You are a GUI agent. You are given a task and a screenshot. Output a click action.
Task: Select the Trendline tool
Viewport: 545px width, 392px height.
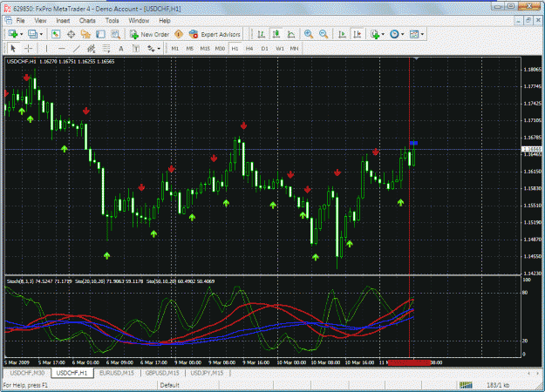click(77, 49)
